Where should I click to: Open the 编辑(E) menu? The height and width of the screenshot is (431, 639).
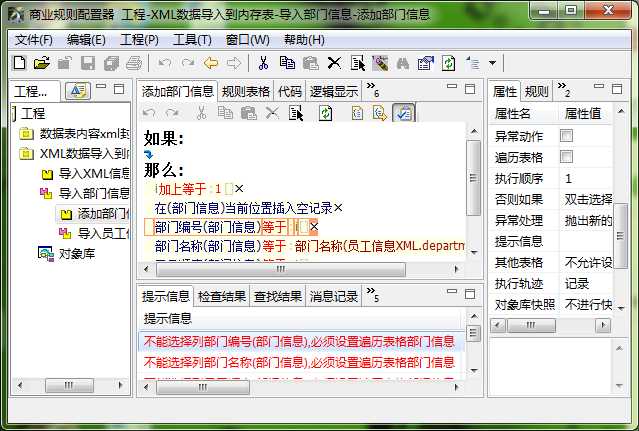(x=86, y=40)
